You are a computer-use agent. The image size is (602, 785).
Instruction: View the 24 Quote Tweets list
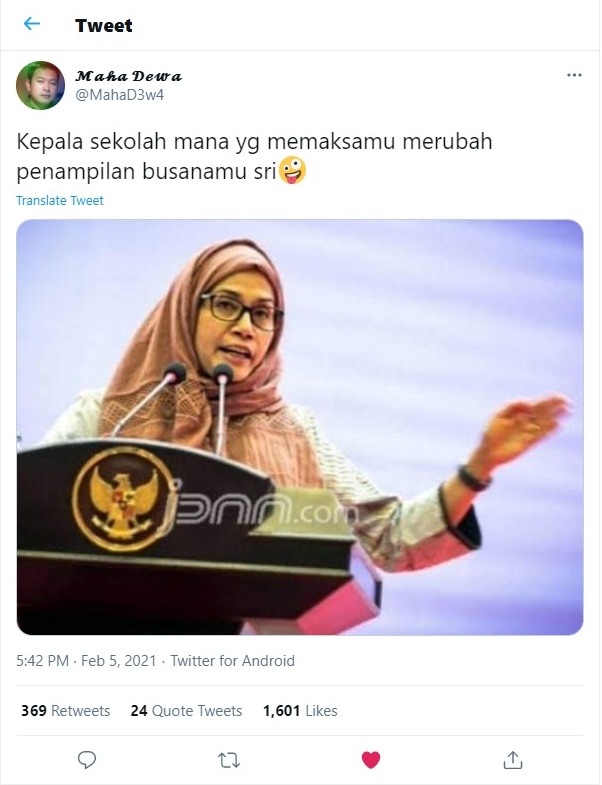(x=186, y=711)
